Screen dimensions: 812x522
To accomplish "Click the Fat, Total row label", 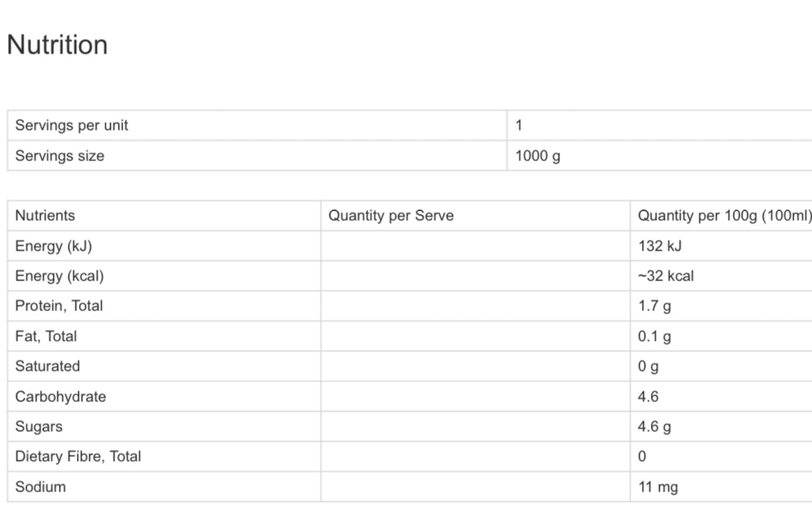I will (x=45, y=336).
